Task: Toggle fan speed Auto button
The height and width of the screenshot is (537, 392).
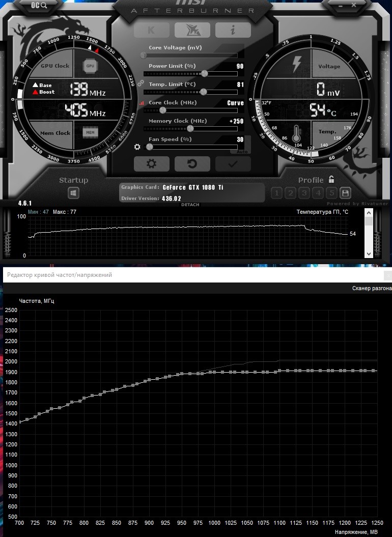Action: click(242, 151)
